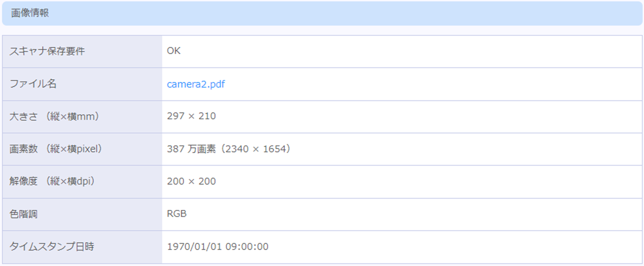Select the 1970/01/01 09:00:00 timestamp value

coord(218,247)
